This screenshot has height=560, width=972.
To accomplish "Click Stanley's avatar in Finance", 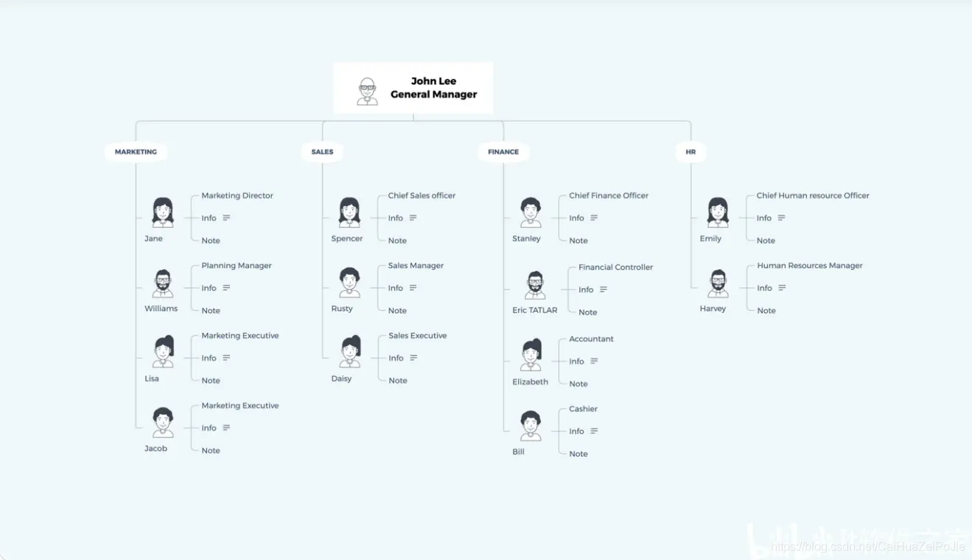I will [531, 212].
